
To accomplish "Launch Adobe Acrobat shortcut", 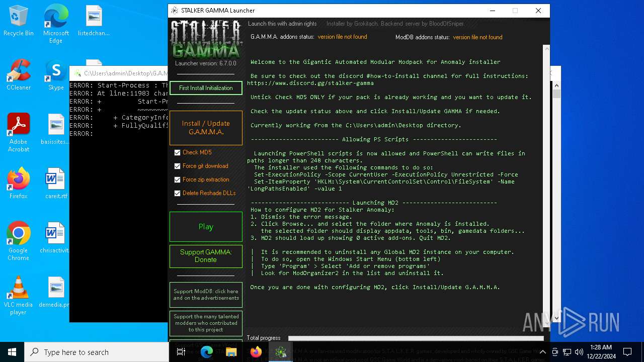I will pos(19,133).
